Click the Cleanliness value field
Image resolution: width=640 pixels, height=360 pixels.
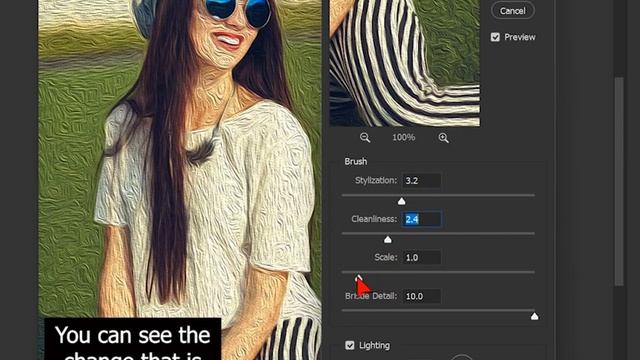tap(422, 219)
